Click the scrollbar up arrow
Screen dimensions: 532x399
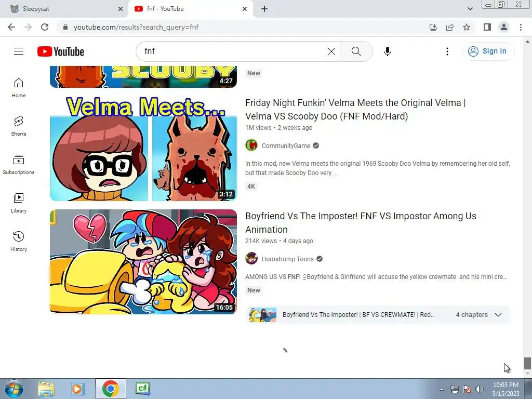click(527, 42)
